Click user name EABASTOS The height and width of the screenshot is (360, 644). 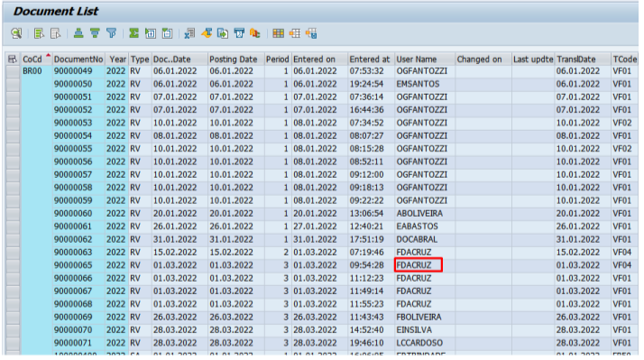pyautogui.click(x=417, y=226)
